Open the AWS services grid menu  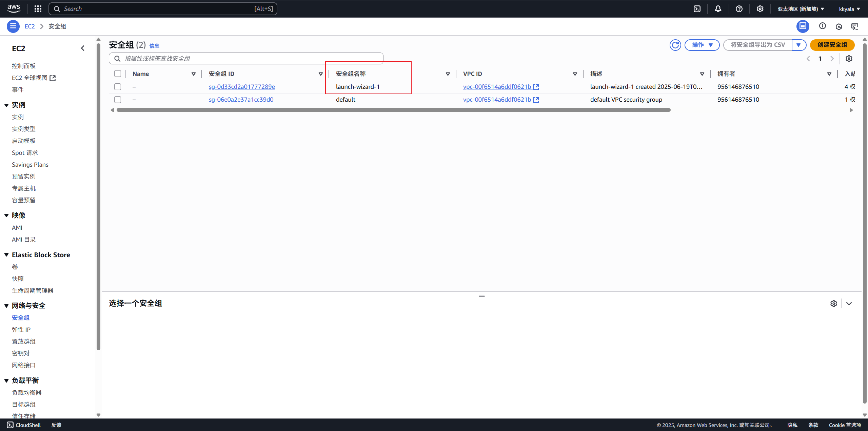pos(38,9)
